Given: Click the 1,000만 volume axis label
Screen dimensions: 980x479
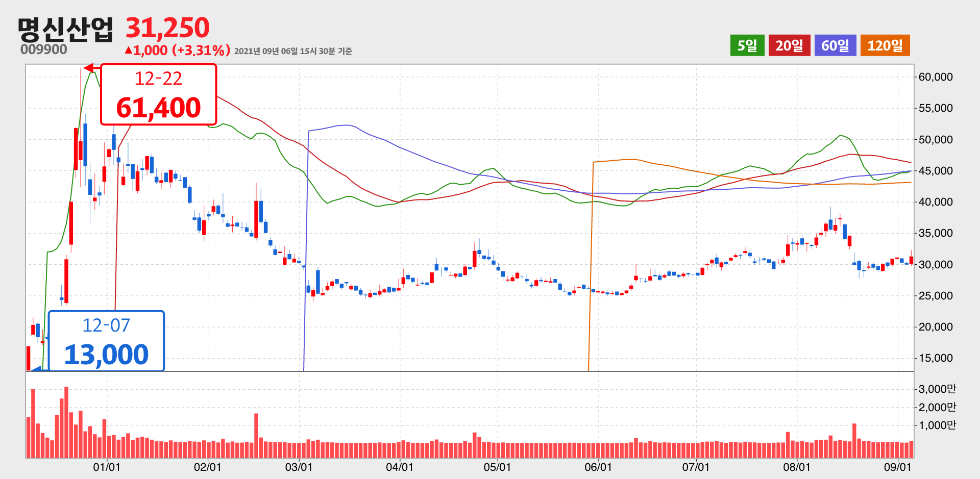Looking at the screenshot, I should 937,425.
